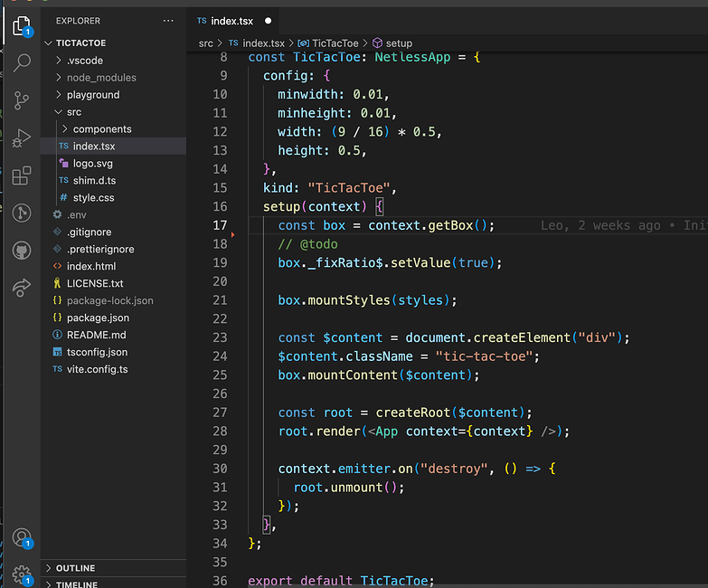Open style.css in the file tree
Screen dimensions: 708x588
(113, 197)
